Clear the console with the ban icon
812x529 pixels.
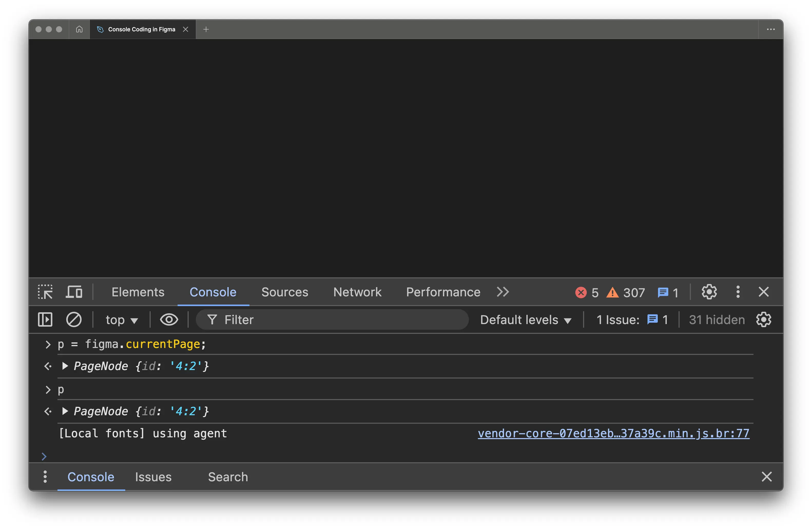pyautogui.click(x=74, y=320)
